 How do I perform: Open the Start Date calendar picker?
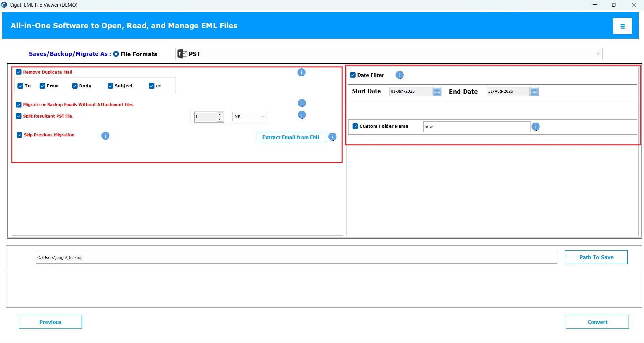[x=437, y=91]
